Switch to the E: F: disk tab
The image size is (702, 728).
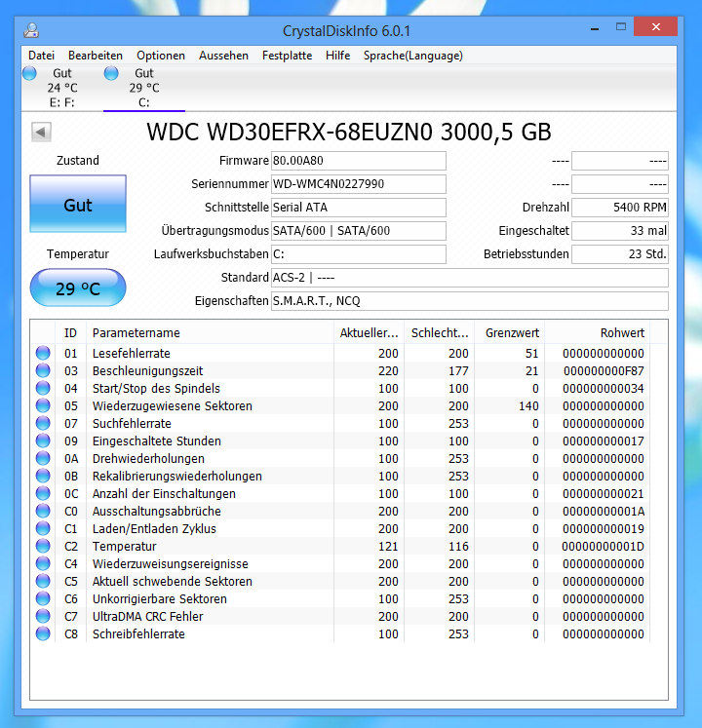coord(62,88)
